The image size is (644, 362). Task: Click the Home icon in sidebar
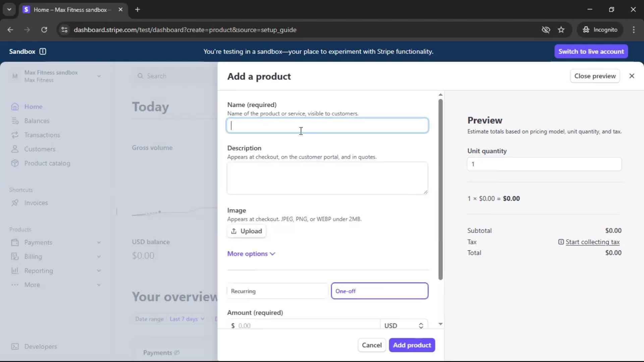point(15,107)
